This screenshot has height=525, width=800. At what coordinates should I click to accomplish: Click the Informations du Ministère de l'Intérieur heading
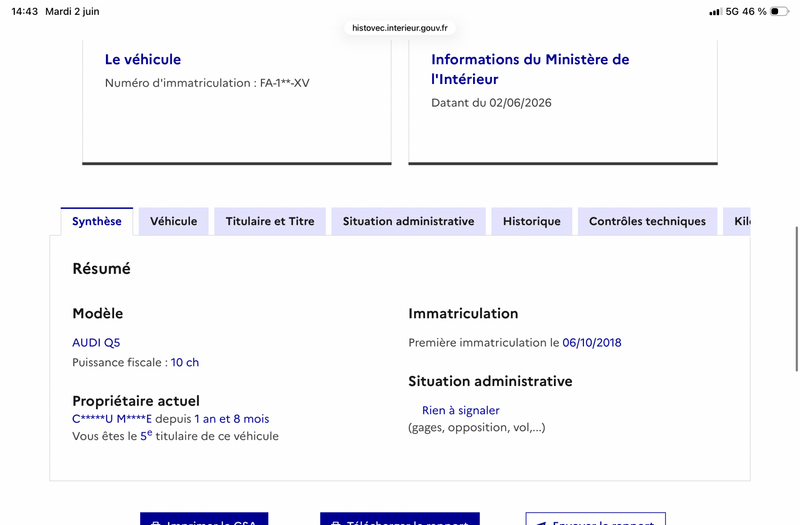point(530,69)
